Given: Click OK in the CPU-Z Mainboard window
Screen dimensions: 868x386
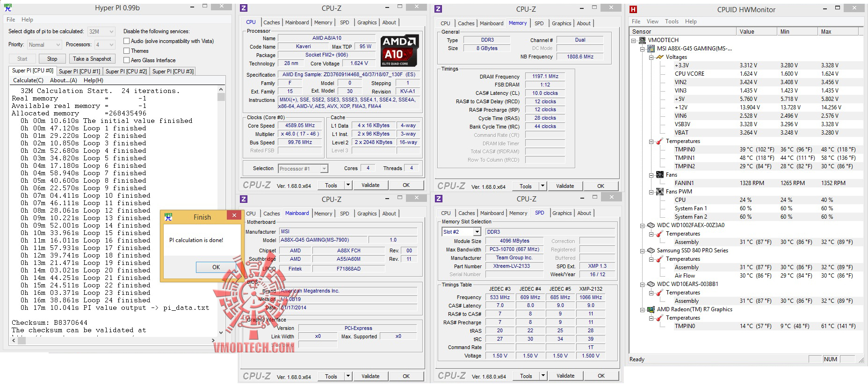Looking at the screenshot, I should 406,376.
